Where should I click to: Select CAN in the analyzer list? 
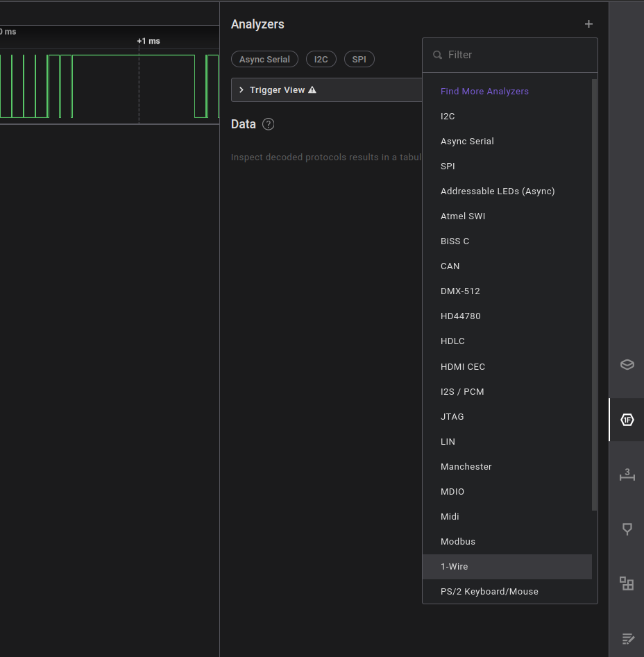(450, 266)
